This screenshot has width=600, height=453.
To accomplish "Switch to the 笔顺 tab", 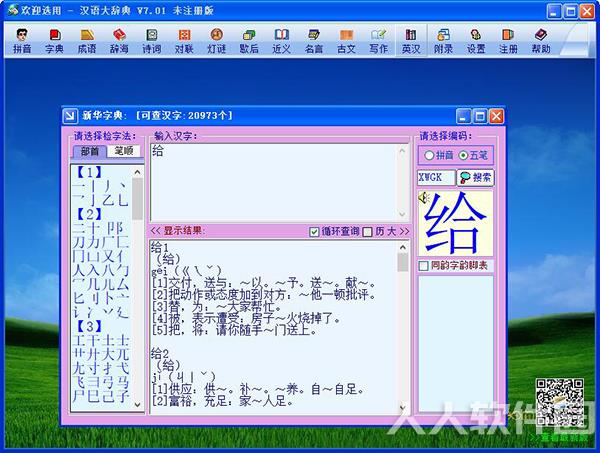I will coord(124,151).
